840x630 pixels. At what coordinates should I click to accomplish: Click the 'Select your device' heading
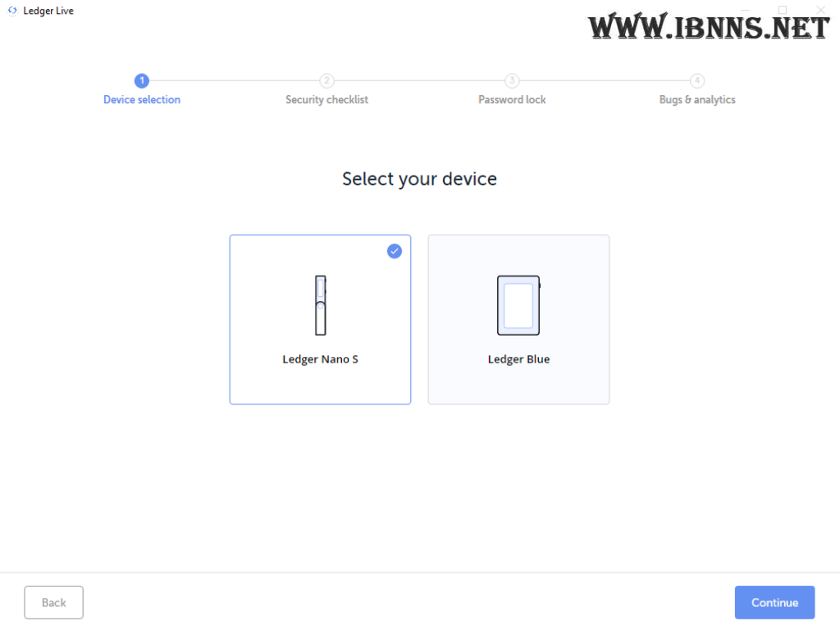419,179
